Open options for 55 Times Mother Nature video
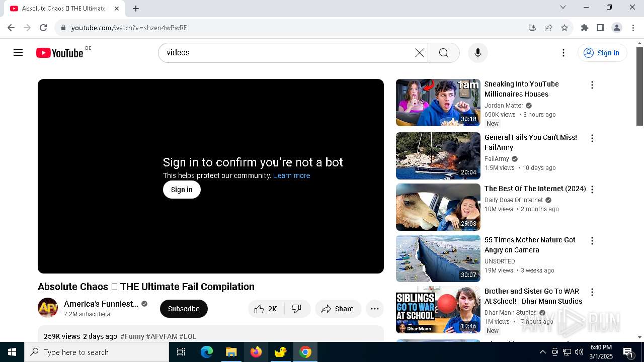The height and width of the screenshot is (362, 644). click(592, 241)
